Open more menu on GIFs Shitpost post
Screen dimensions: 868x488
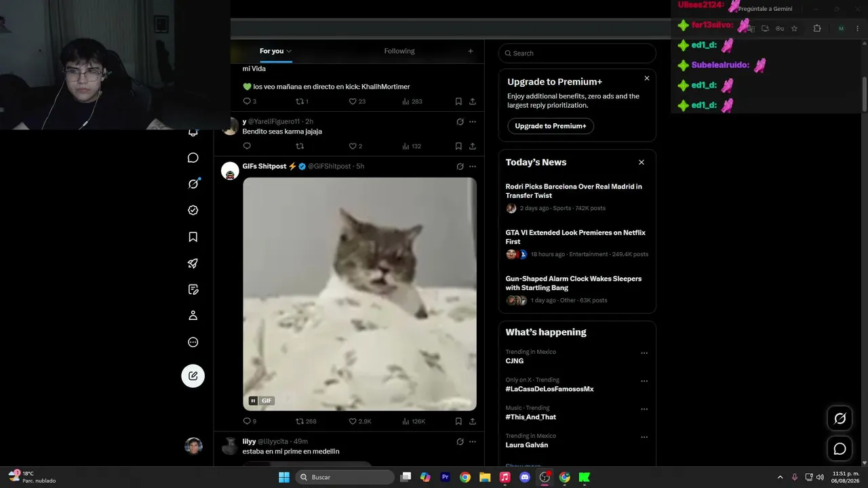473,167
